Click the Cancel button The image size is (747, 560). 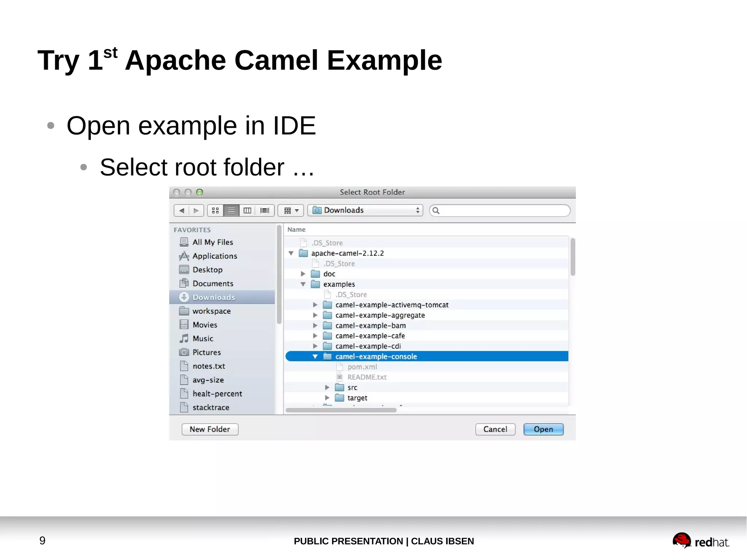495,429
